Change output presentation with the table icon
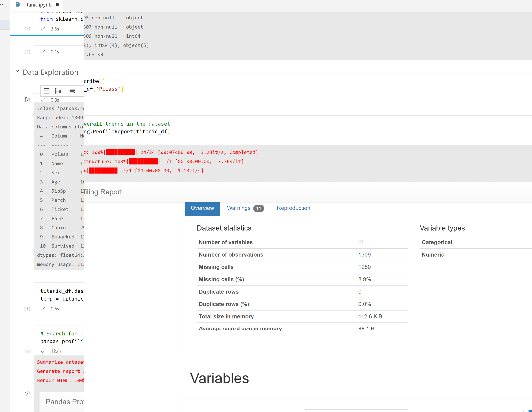The image size is (532, 412). [x=46, y=91]
